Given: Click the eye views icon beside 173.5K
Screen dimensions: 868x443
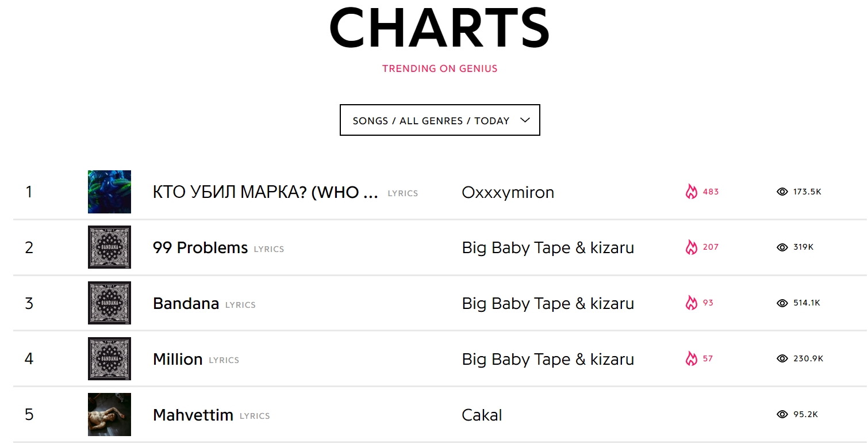Looking at the screenshot, I should (782, 192).
